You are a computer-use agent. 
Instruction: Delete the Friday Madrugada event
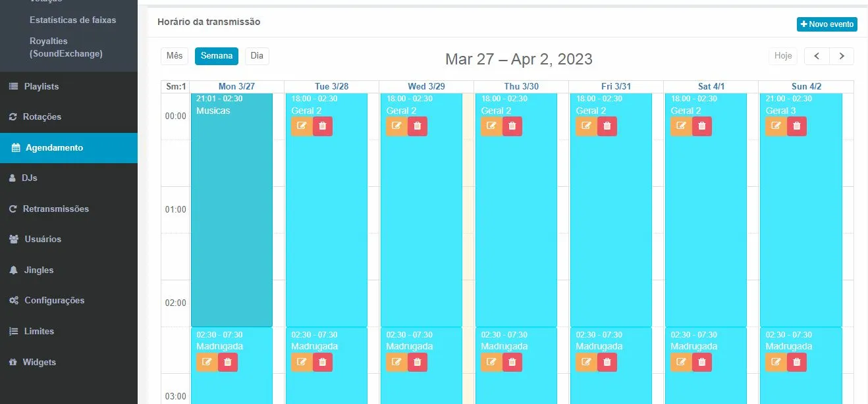click(607, 362)
